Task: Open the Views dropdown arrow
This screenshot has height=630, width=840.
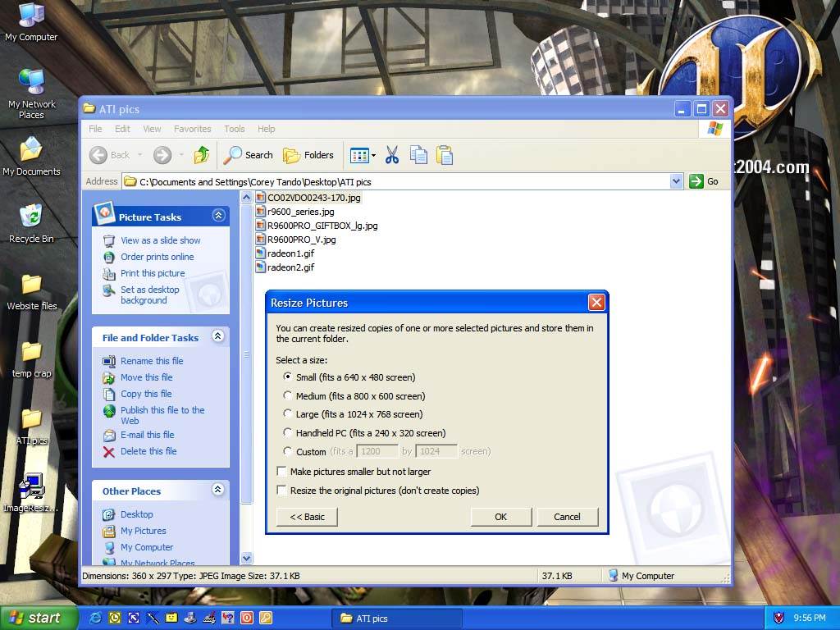Action: (373, 155)
